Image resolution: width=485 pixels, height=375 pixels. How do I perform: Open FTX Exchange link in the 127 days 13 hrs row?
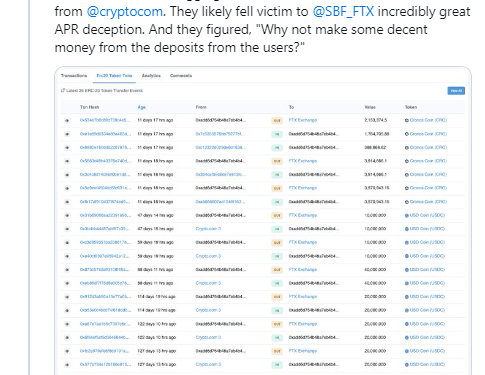[303, 351]
